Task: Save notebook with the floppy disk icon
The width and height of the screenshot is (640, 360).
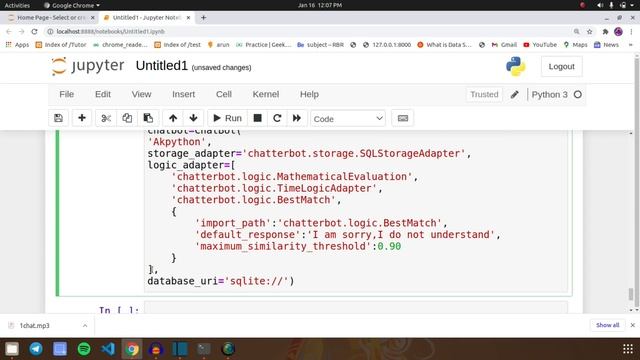Action: click(58, 118)
